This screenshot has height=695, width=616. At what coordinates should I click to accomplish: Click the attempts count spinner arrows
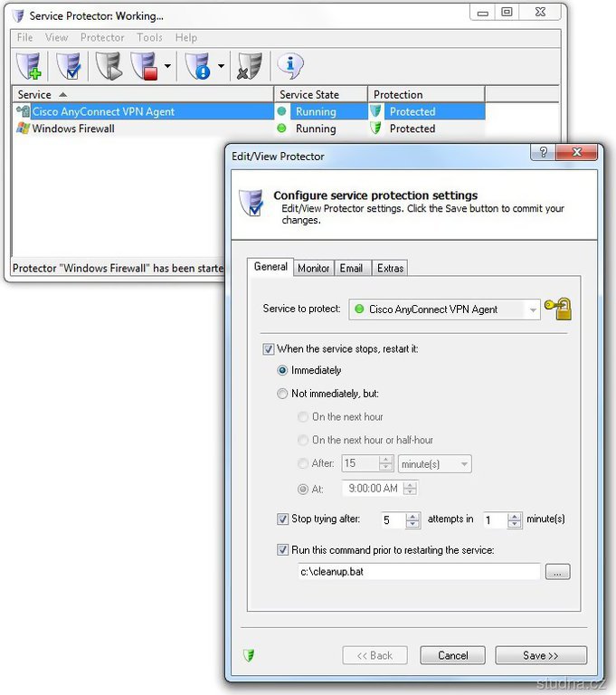pos(413,520)
